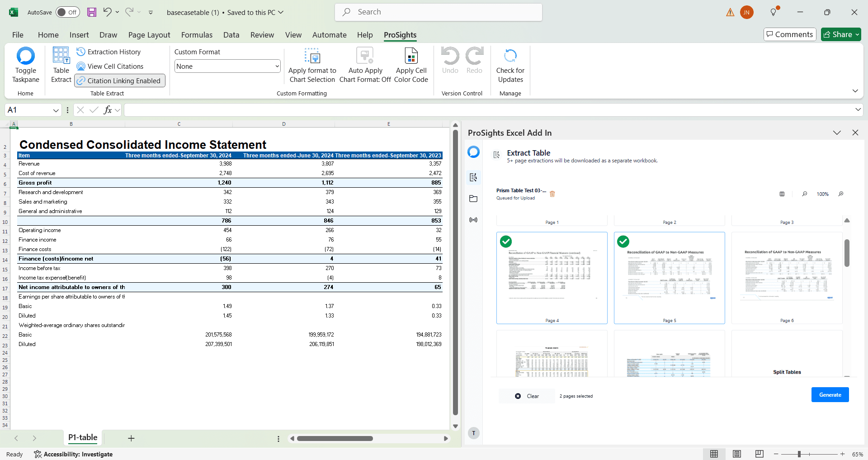The image size is (868, 460).
Task: Open the folder icon in ProSights sidebar
Action: pyautogui.click(x=473, y=199)
